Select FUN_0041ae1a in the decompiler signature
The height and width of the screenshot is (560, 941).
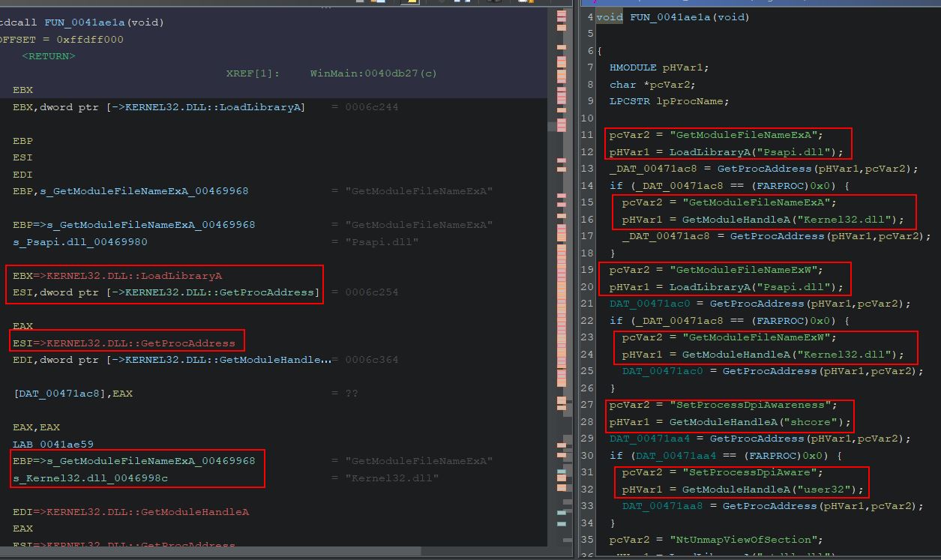[670, 17]
